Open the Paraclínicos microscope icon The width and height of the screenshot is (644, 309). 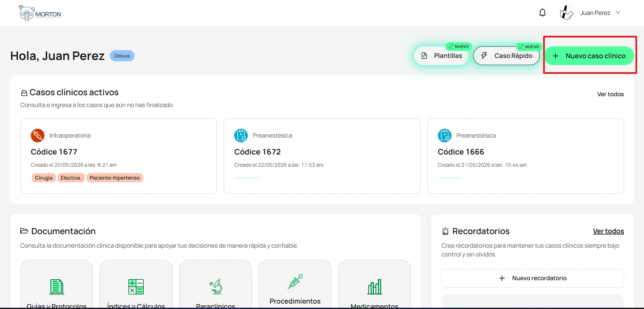[216, 287]
